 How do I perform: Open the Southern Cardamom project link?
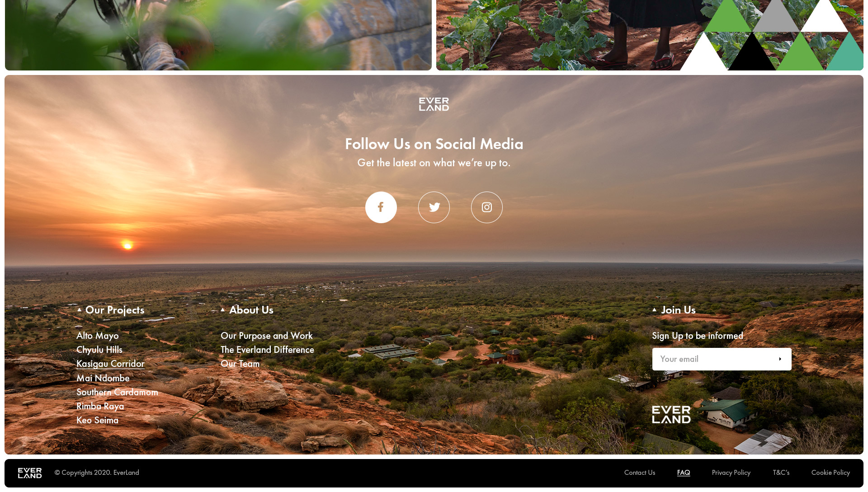(117, 392)
